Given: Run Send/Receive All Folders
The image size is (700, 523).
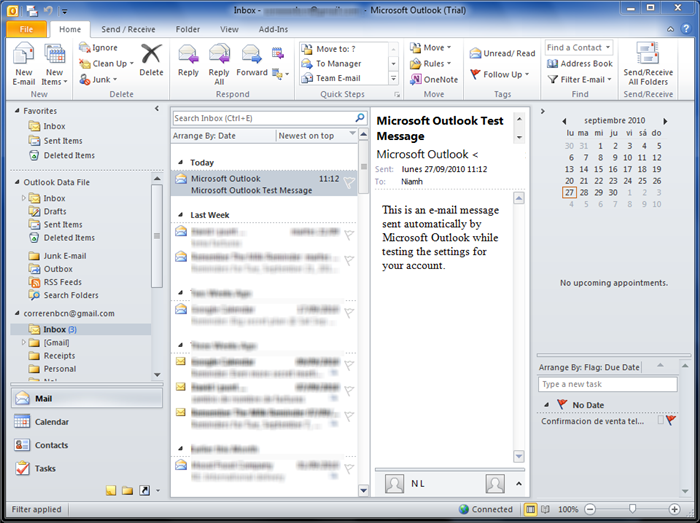Looking at the screenshot, I should click(648, 63).
